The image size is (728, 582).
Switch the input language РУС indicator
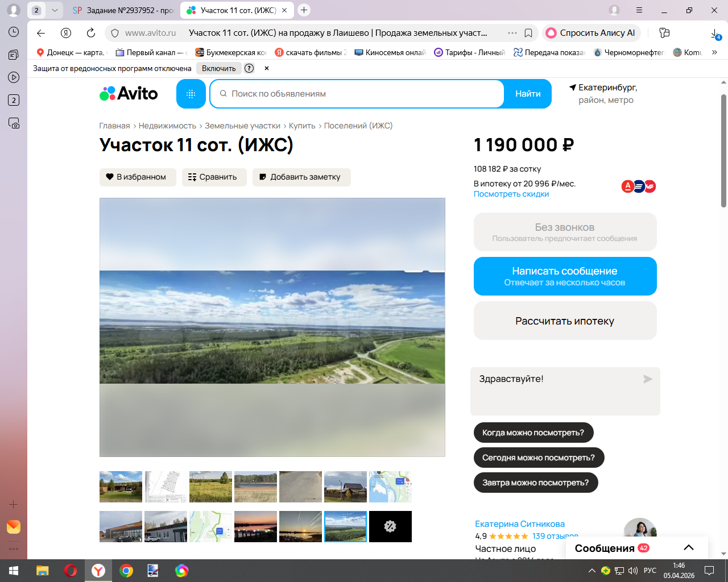650,571
